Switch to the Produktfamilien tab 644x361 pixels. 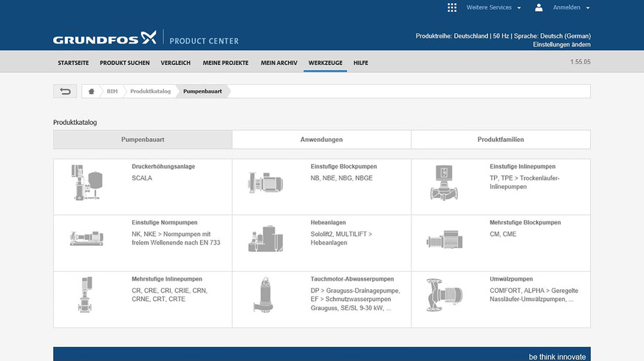pos(501,140)
